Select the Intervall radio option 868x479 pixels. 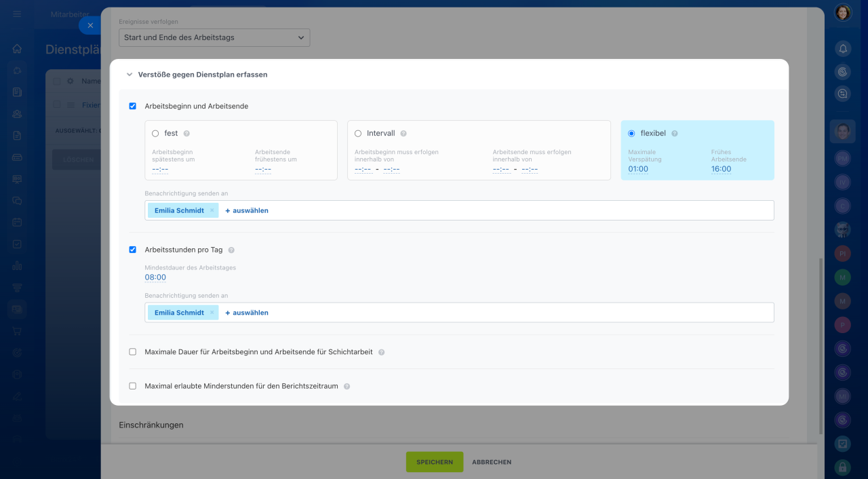pyautogui.click(x=358, y=134)
